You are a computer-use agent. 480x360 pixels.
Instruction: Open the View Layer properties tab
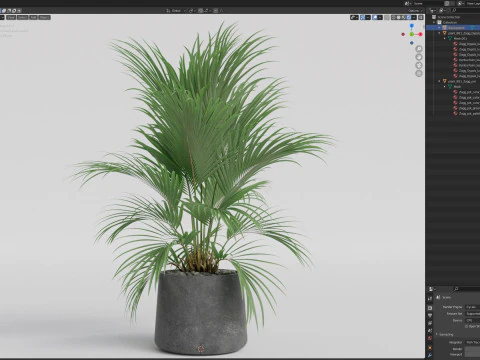click(x=430, y=323)
